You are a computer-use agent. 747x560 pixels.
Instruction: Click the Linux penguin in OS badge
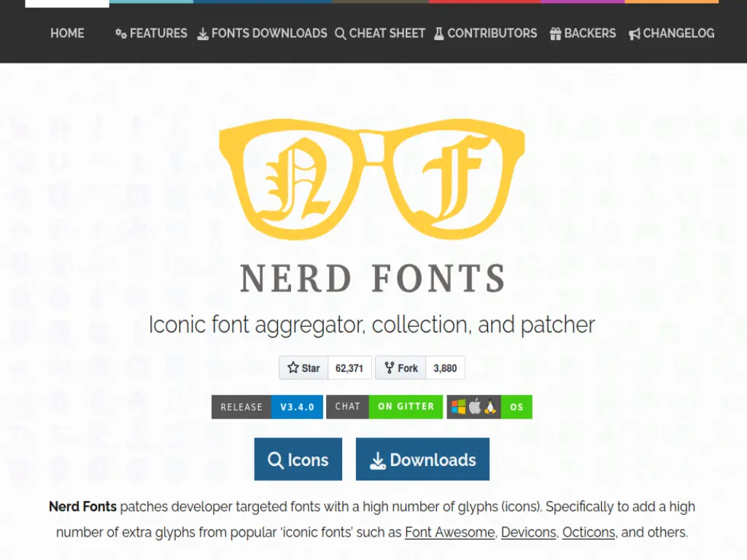click(x=491, y=407)
